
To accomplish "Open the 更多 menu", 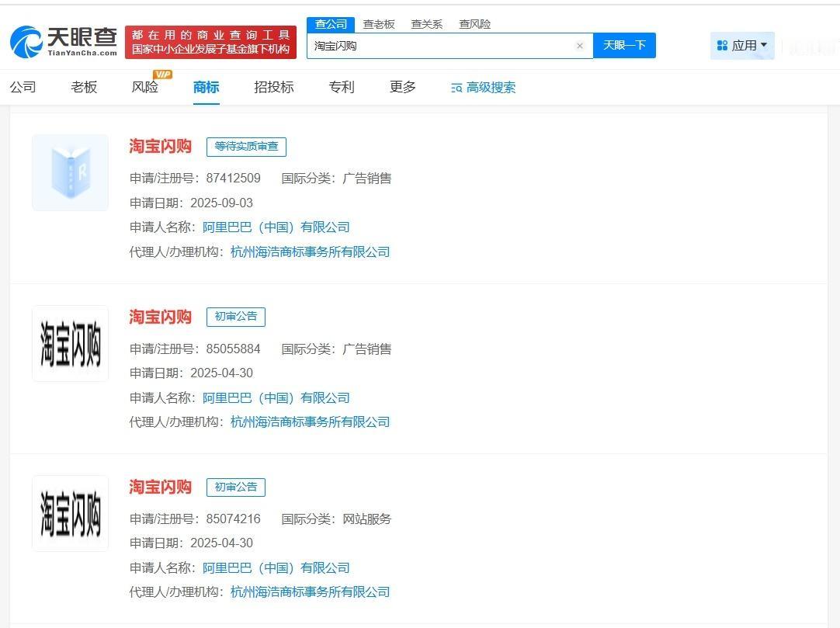I will click(x=401, y=88).
